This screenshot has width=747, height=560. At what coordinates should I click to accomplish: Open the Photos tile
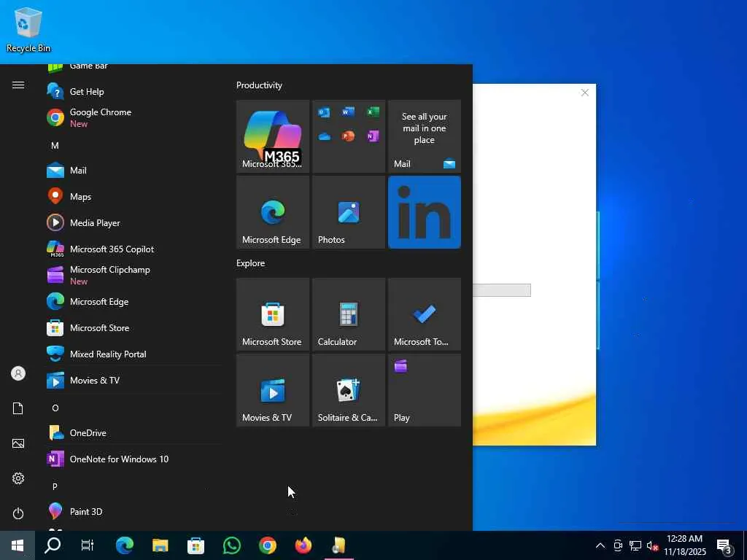click(349, 212)
